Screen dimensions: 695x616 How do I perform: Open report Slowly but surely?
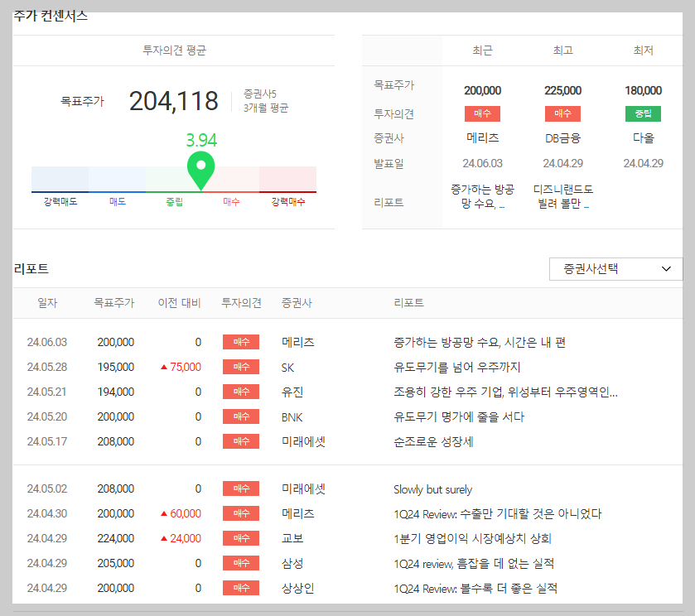coord(432,489)
